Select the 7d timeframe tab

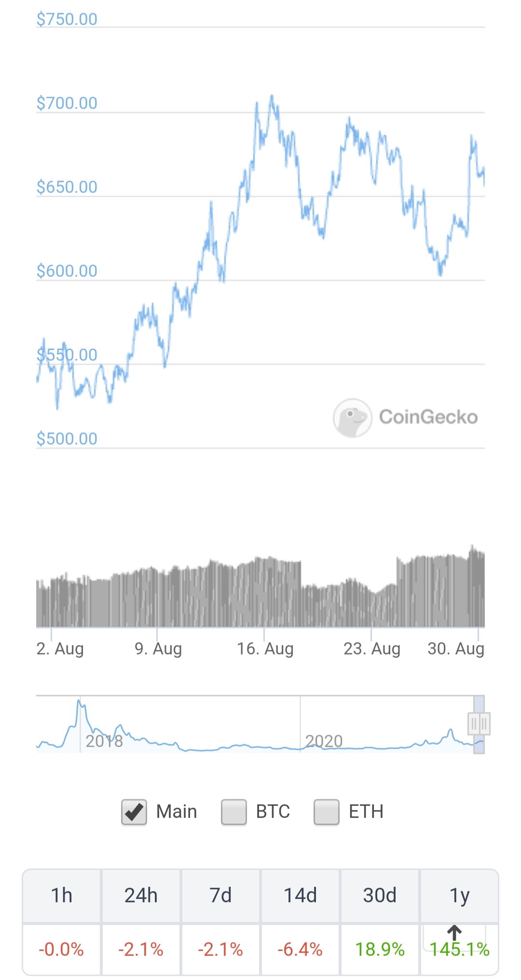pyautogui.click(x=220, y=896)
